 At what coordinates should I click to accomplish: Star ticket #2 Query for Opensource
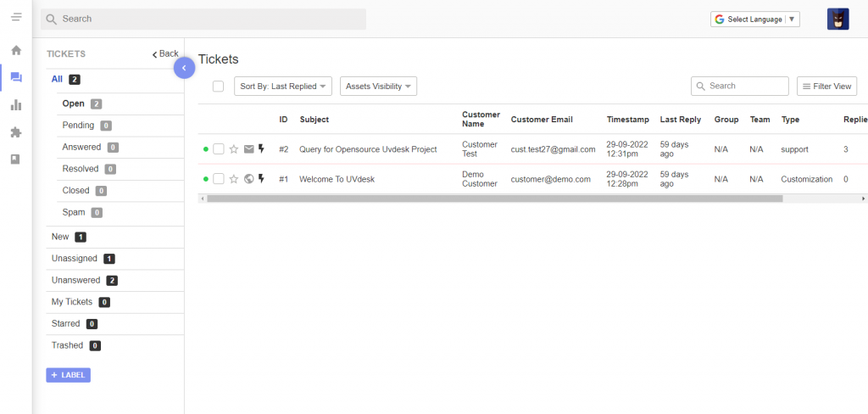[x=234, y=149]
